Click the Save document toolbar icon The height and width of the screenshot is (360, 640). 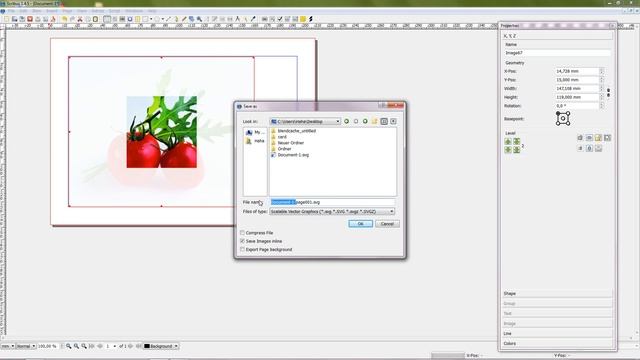[x=22, y=19]
